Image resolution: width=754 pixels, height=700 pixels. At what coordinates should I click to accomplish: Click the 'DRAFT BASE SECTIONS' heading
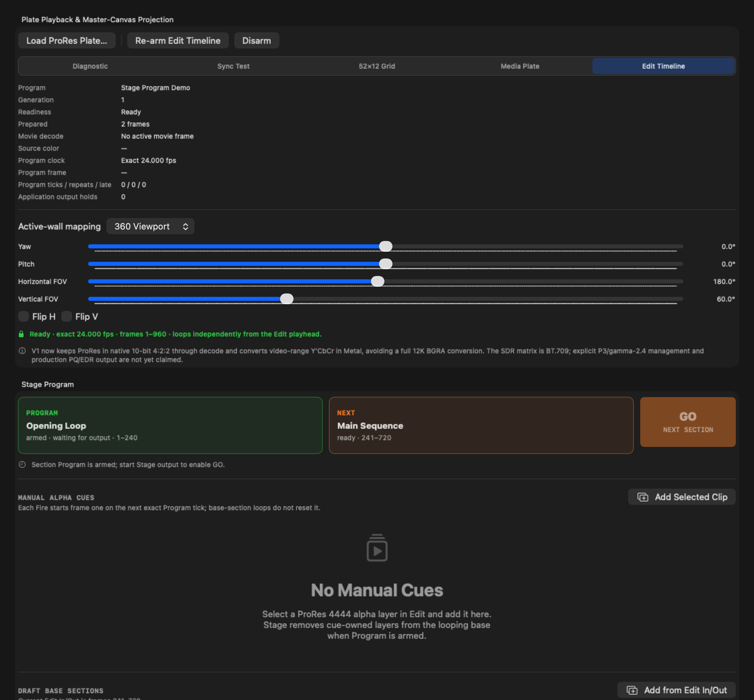(61, 691)
